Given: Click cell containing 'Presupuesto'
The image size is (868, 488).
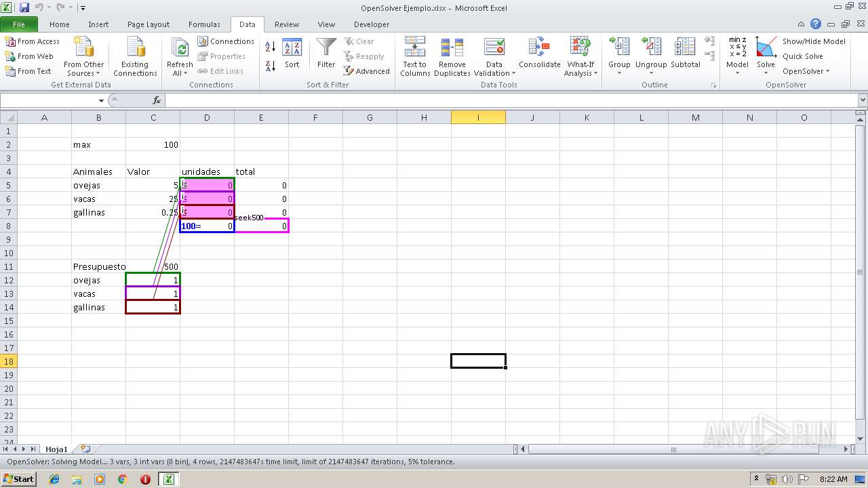Looking at the screenshot, I should (99, 266).
